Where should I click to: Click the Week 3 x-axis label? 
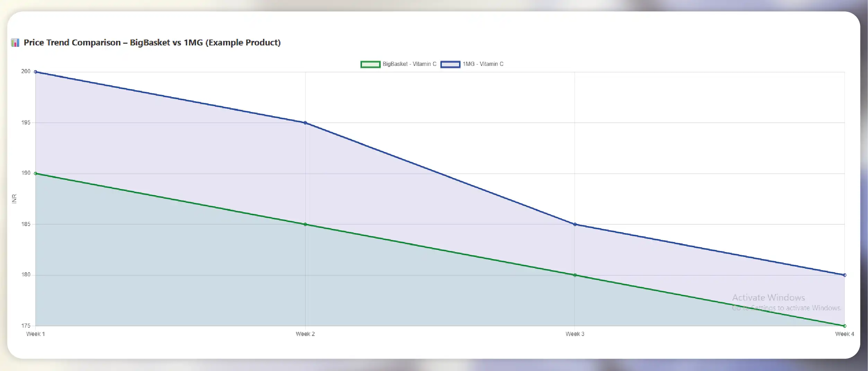click(x=575, y=334)
